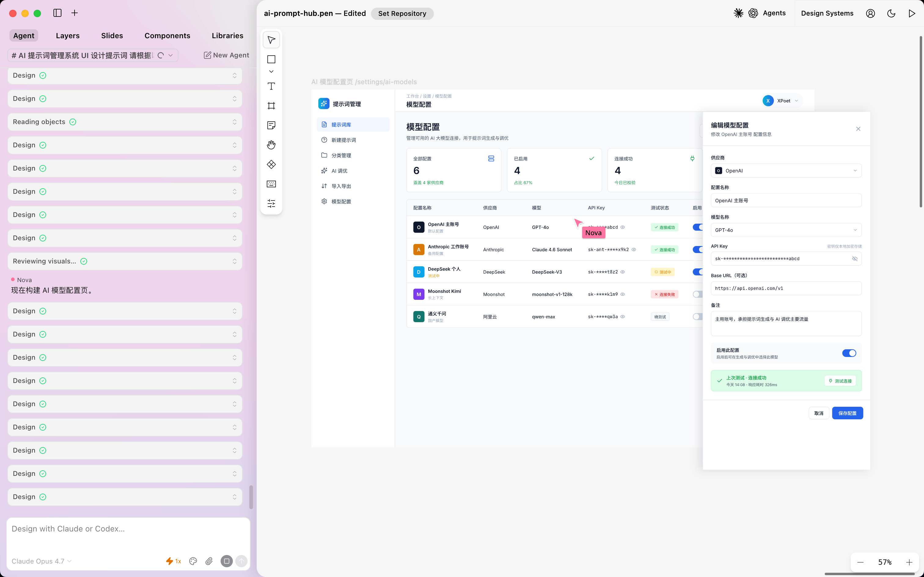Select the Frame tool
Viewport: 924px width, 577px height.
click(x=271, y=106)
